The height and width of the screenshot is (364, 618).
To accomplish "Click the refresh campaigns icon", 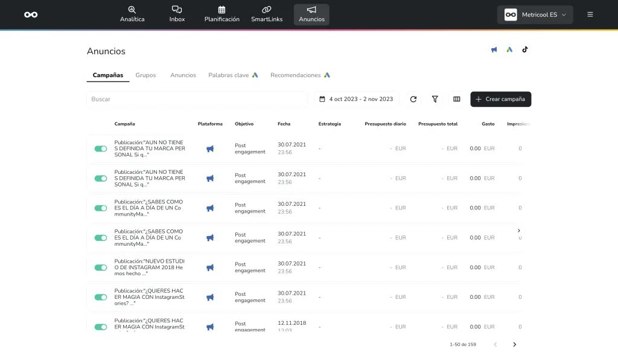I will coord(413,99).
